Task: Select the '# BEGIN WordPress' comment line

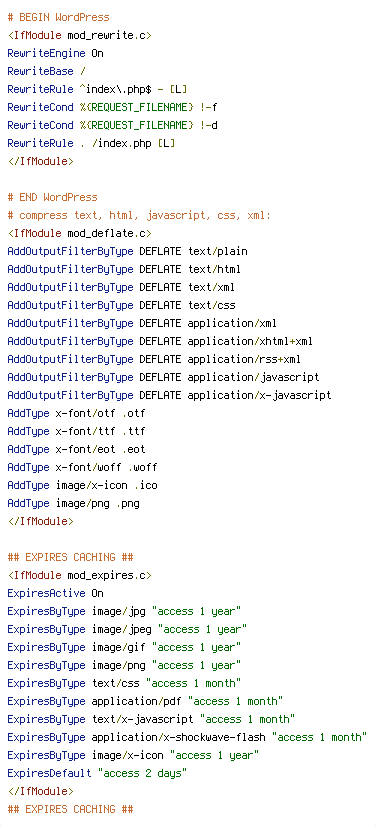Action: pos(58,17)
